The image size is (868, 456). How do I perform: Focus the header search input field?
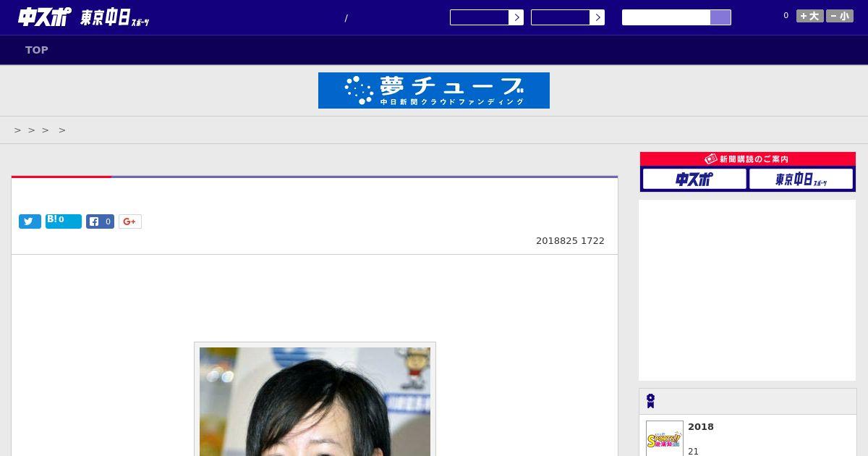coord(666,17)
